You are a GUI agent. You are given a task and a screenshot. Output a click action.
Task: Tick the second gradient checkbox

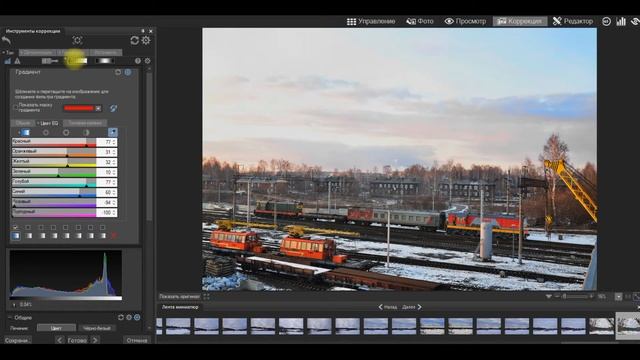[28, 227]
